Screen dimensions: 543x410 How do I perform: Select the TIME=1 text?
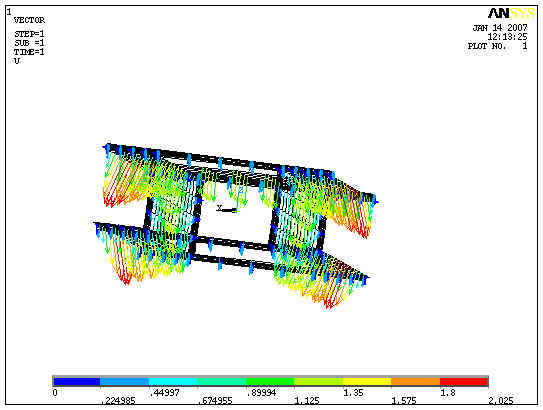tap(29, 52)
